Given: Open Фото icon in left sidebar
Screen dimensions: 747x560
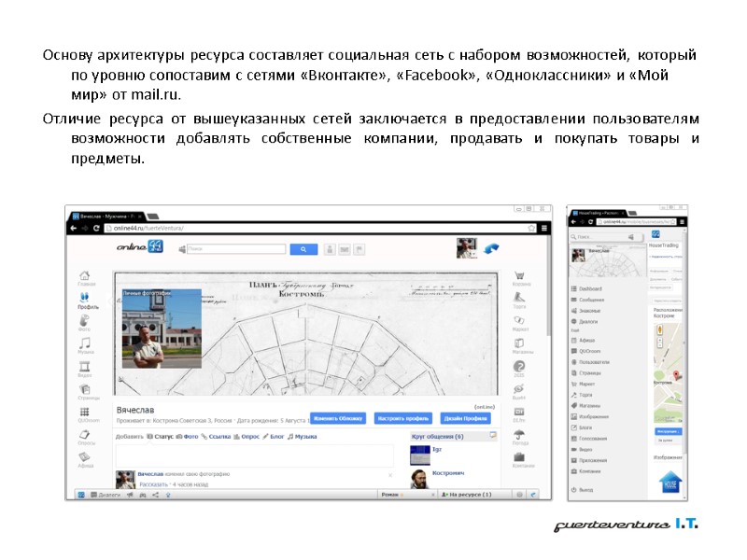Looking at the screenshot, I should pyautogui.click(x=84, y=319).
